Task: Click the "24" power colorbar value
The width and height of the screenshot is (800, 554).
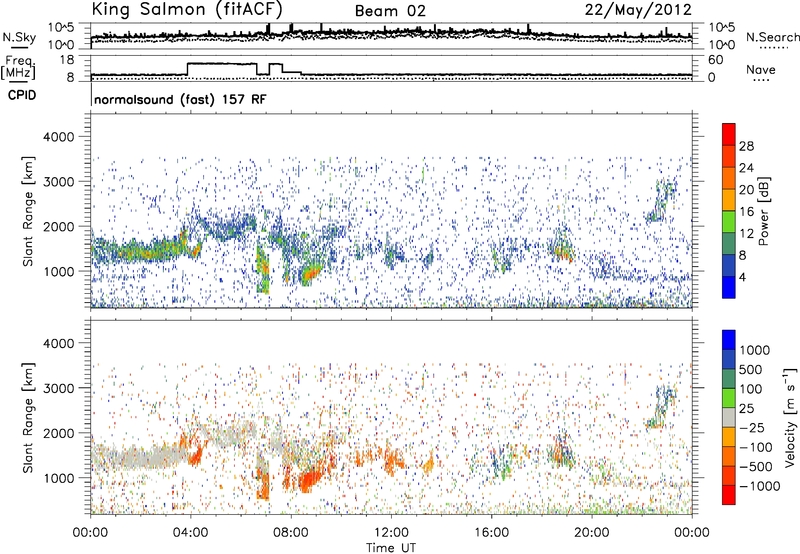Action: pyautogui.click(x=746, y=168)
